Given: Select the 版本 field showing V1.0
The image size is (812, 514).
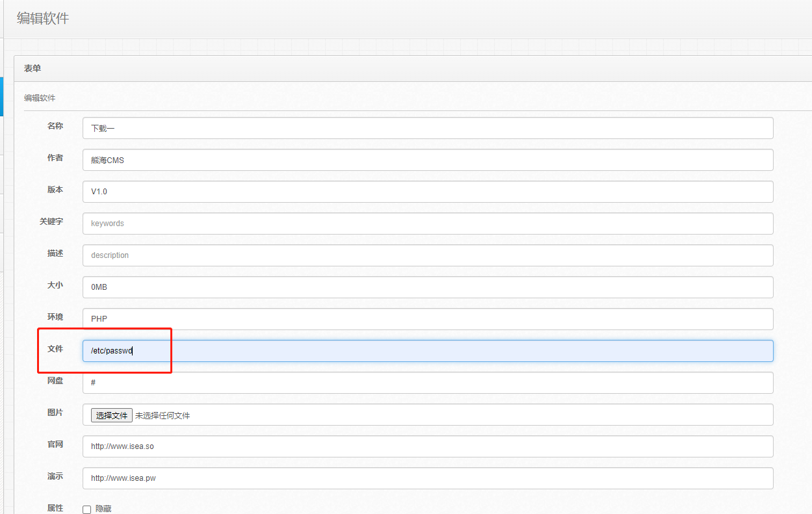Looking at the screenshot, I should [428, 192].
